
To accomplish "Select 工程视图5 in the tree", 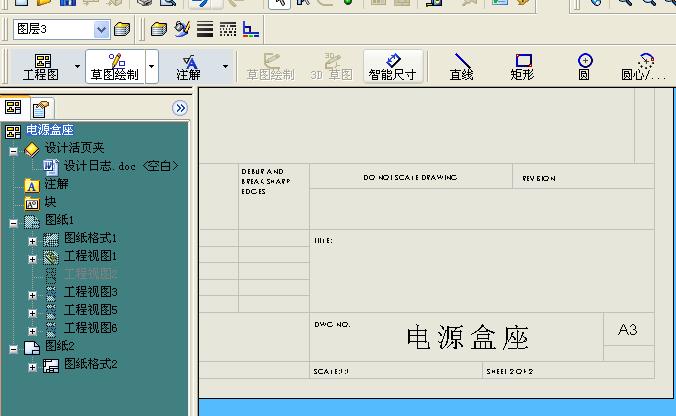I will point(90,310).
